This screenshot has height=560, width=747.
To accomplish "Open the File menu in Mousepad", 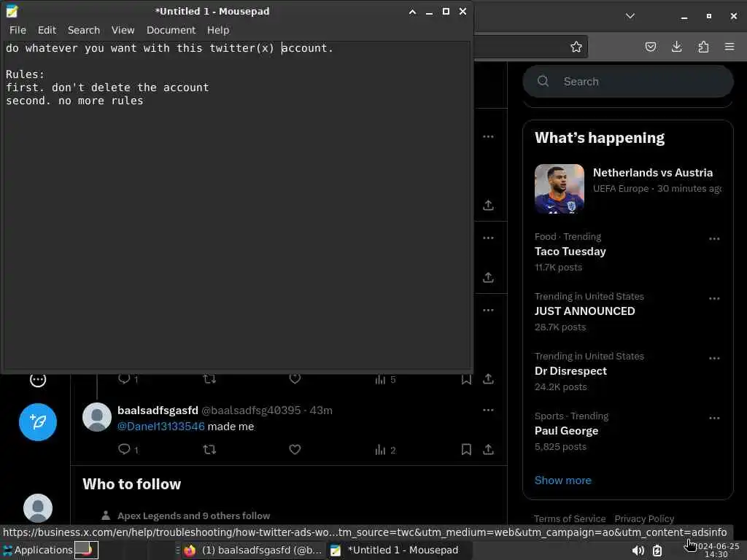I will [x=18, y=30].
